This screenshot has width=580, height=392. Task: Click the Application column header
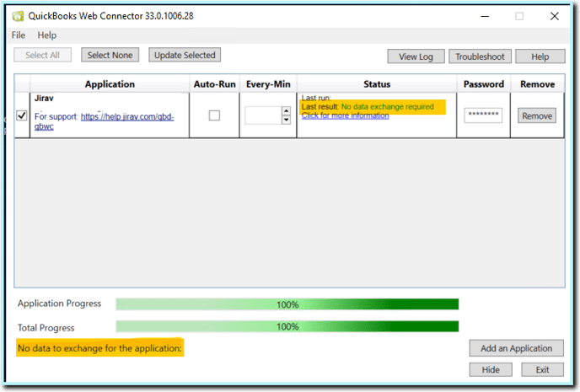click(110, 84)
